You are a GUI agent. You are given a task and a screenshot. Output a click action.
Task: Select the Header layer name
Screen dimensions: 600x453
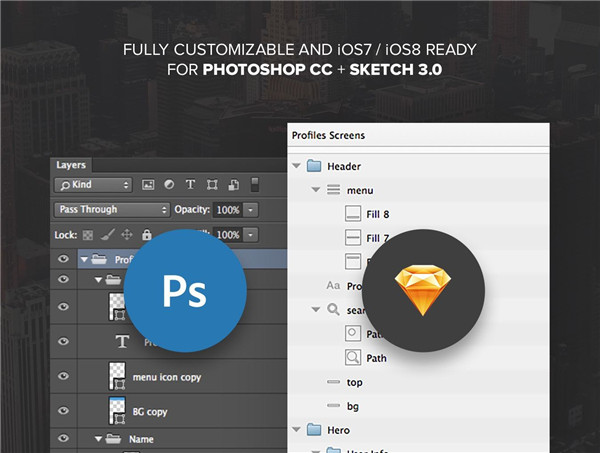pos(344,166)
